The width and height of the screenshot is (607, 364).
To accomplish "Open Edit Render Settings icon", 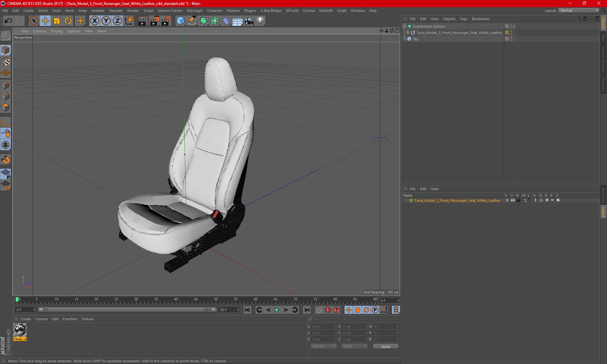I will pyautogui.click(x=166, y=21).
